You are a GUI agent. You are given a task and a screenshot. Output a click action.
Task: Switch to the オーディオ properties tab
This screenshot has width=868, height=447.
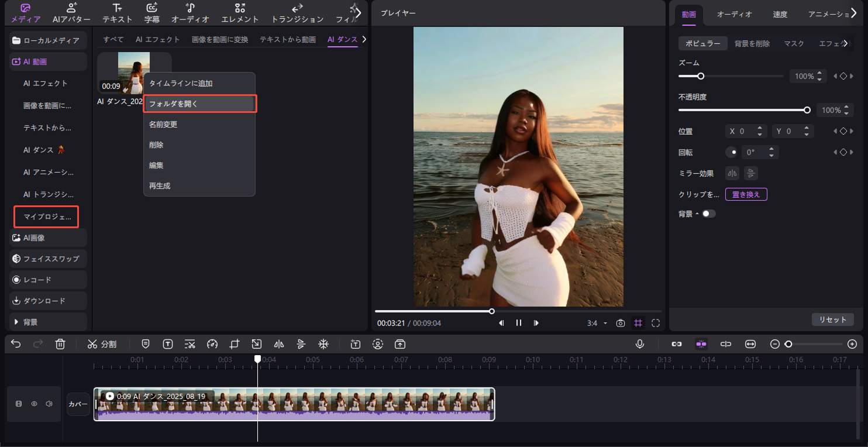click(735, 14)
